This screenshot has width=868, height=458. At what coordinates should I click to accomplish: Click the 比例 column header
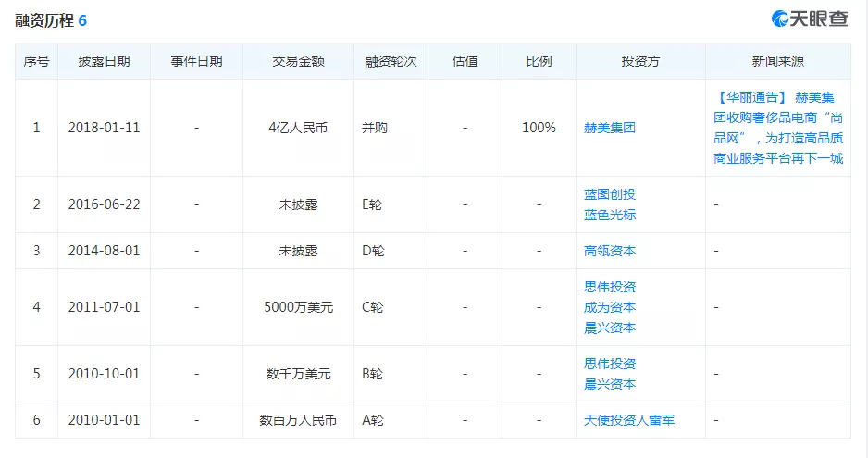539,61
